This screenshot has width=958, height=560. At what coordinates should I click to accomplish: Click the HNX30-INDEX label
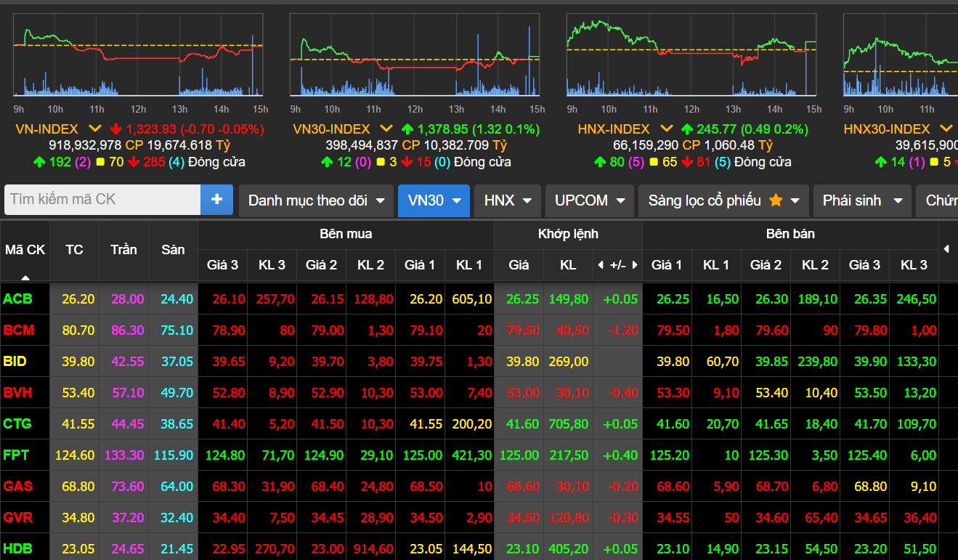(887, 129)
